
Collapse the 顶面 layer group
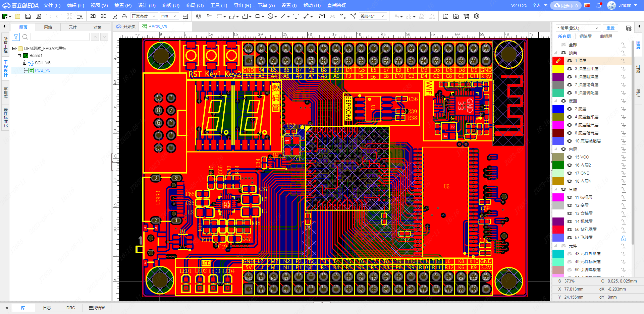[556, 53]
